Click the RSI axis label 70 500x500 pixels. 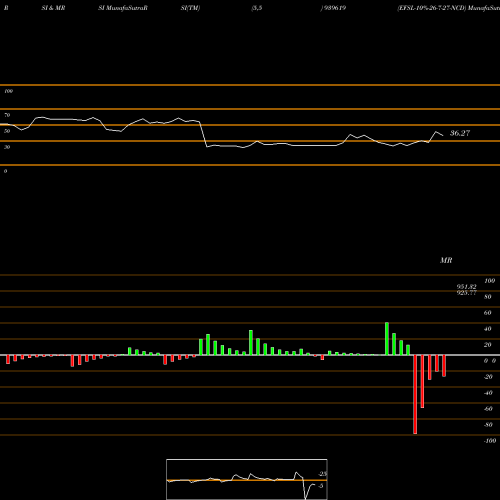[x=7, y=115]
